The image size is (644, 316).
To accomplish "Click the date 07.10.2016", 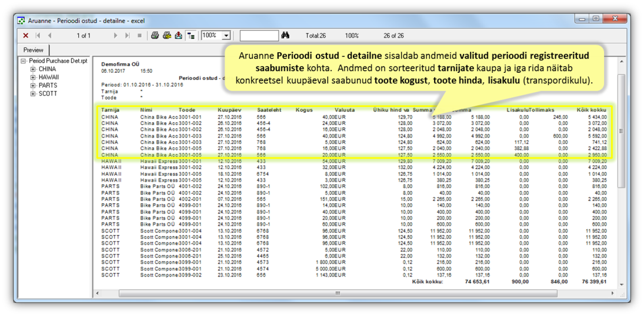I will [229, 199].
